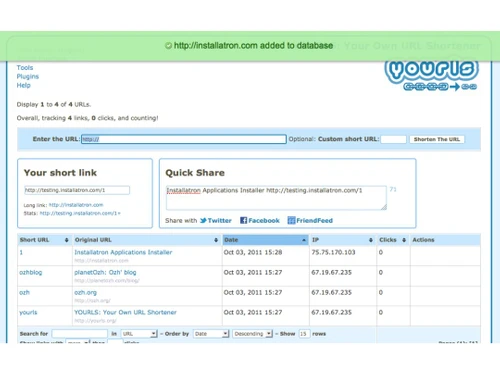Click the IP column header

click(343, 240)
